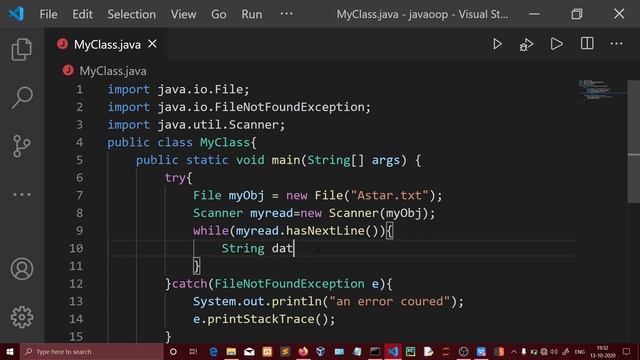Open the File menu
Viewport: 640px width, 360px height.
tap(48, 14)
